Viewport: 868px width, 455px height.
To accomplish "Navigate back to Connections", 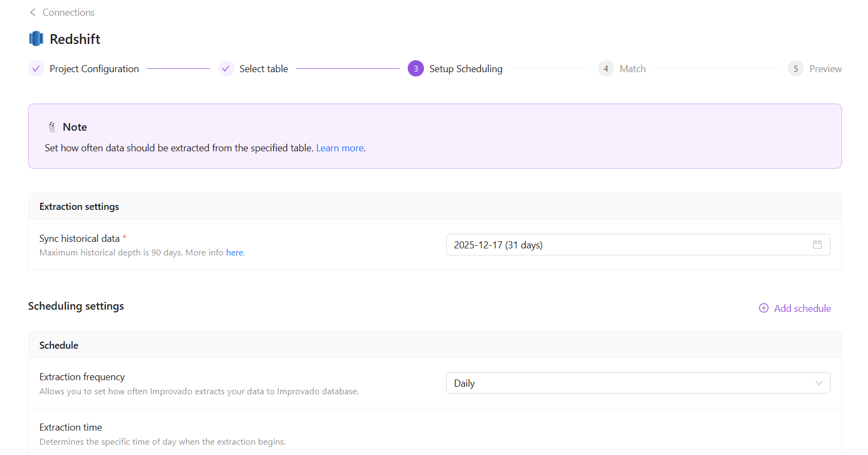I will coord(68,12).
